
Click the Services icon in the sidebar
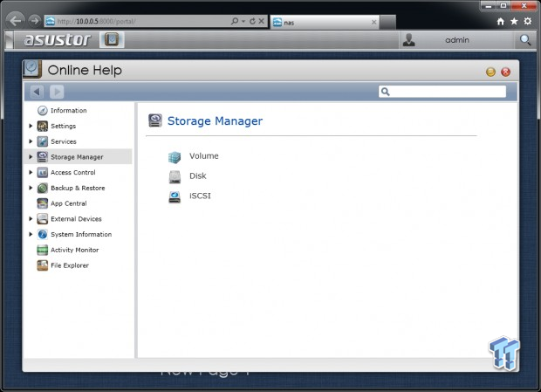[x=42, y=141]
